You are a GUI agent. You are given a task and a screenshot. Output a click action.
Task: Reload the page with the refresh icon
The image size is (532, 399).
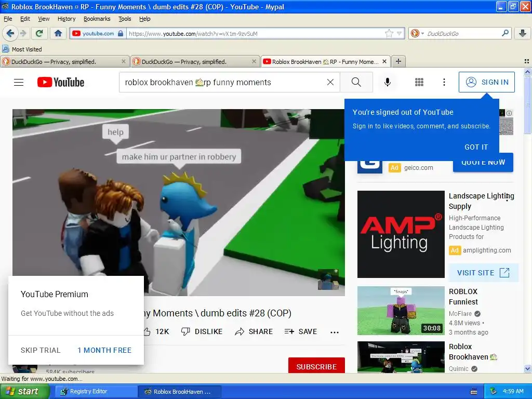click(39, 33)
